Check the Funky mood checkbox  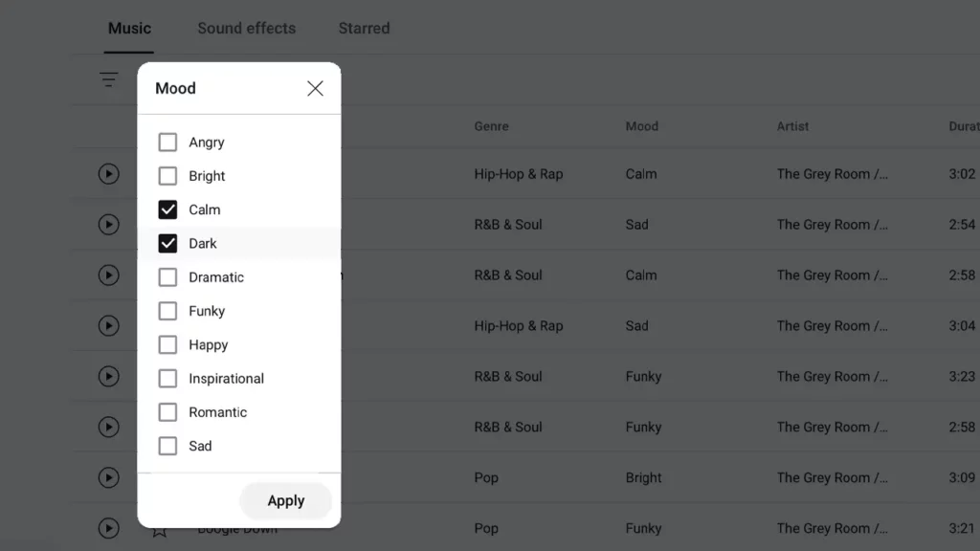click(167, 311)
